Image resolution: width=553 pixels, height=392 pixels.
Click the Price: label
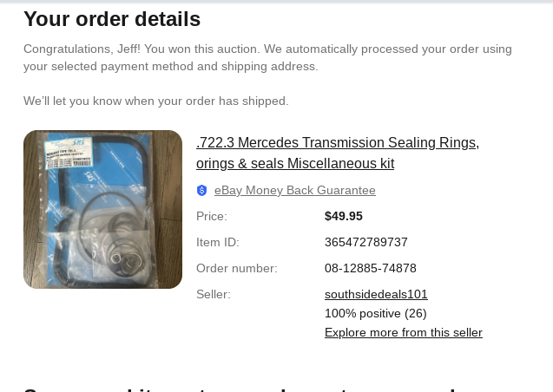(x=212, y=217)
